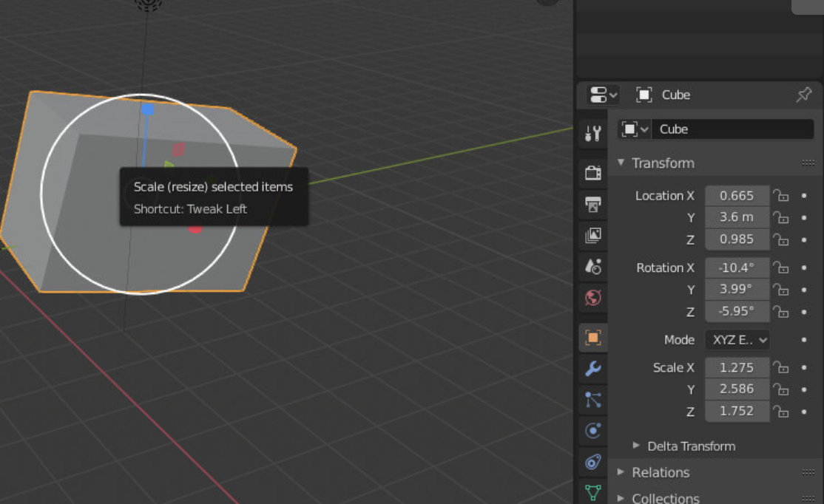Screen dimensions: 824x504
Task: Click Location Y field showing 3.6 m
Action: coord(737,217)
